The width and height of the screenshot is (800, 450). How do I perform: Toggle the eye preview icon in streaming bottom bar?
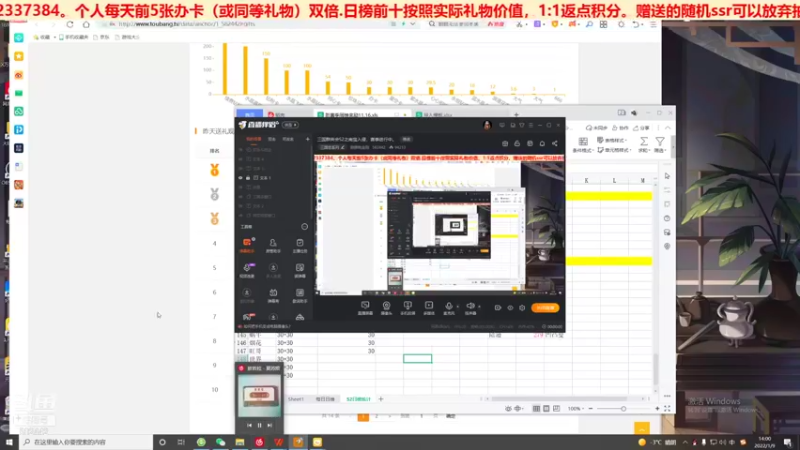coord(510,308)
